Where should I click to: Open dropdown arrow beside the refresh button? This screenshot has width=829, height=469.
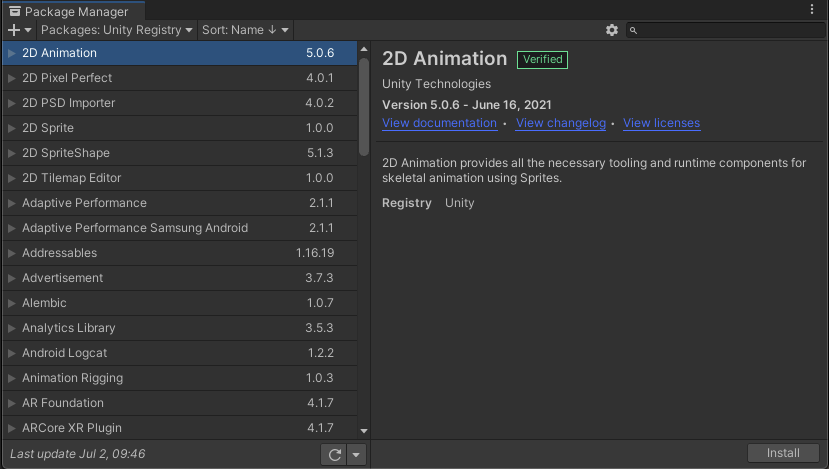coord(356,454)
